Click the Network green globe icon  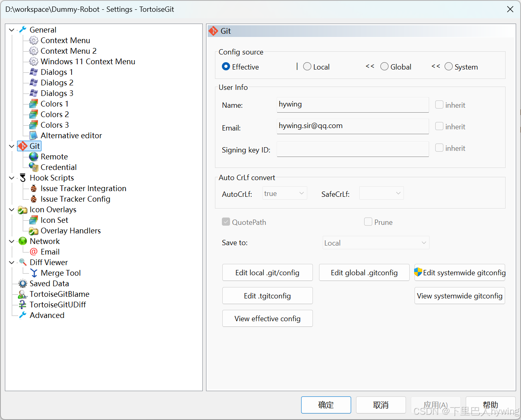click(23, 241)
